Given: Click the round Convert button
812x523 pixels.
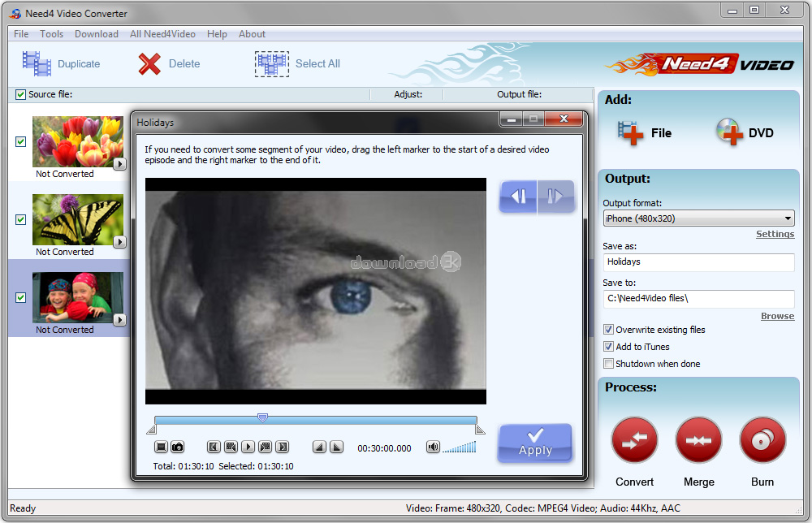Looking at the screenshot, I should 634,441.
